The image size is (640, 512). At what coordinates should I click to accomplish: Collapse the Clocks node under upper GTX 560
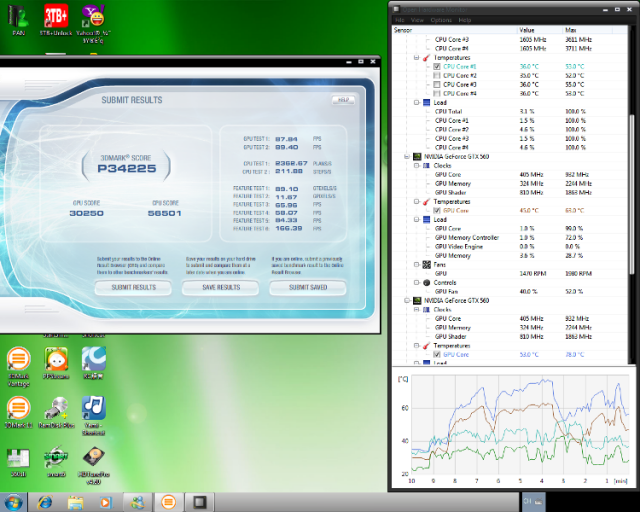(416, 165)
